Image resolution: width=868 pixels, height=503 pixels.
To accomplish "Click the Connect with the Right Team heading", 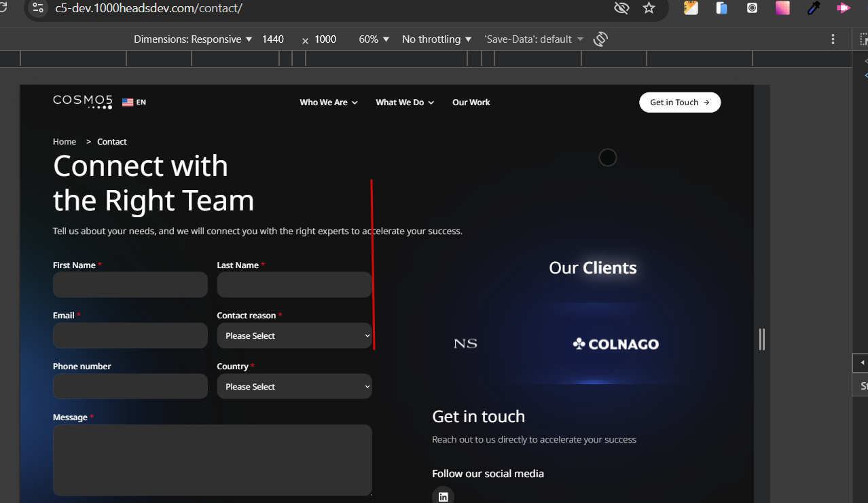I will [x=153, y=183].
